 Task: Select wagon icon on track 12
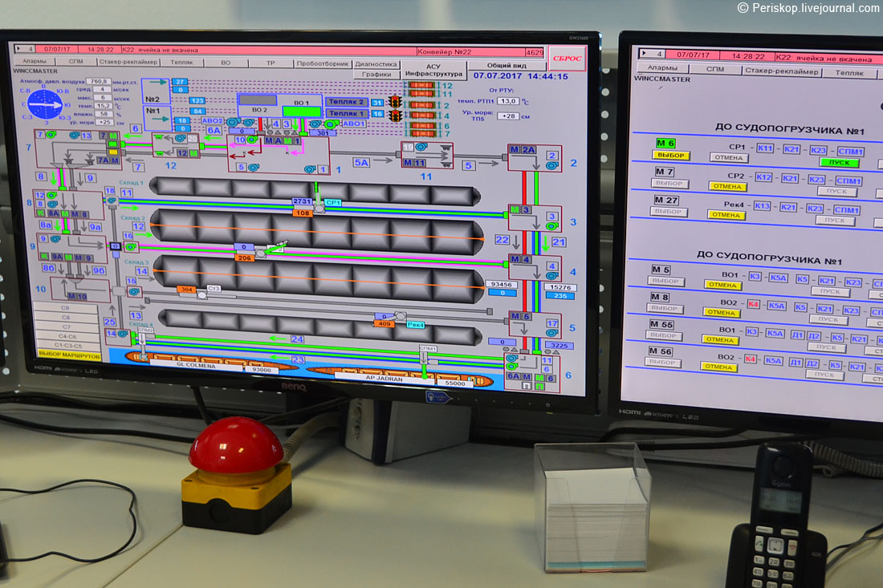tap(421, 86)
